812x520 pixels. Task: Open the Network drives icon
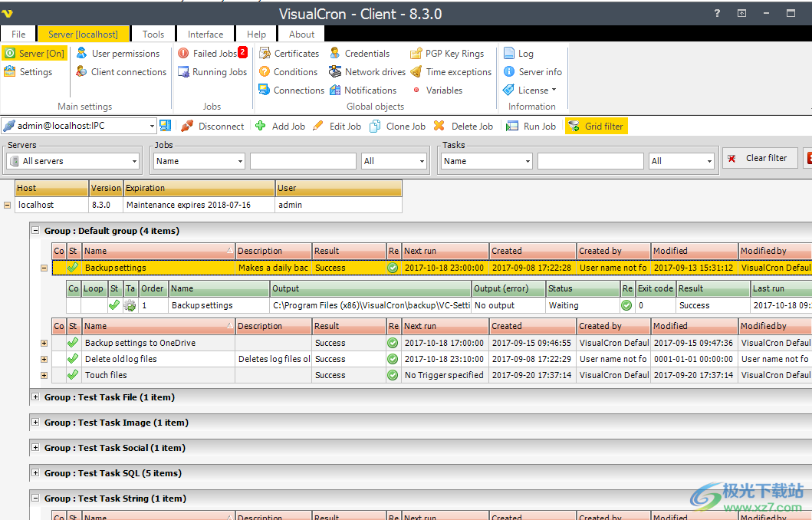(x=335, y=71)
